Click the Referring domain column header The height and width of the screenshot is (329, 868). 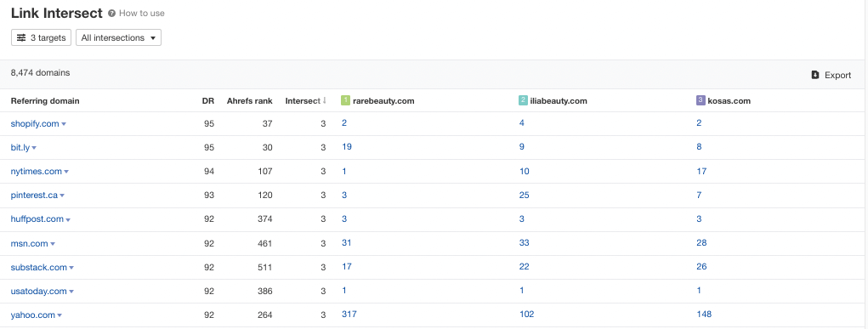tap(45, 101)
